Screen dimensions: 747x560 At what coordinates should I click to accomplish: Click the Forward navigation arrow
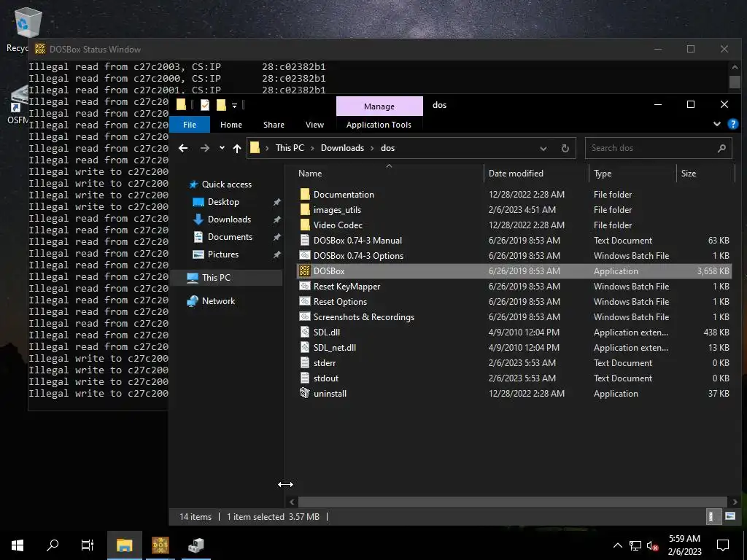pyautogui.click(x=205, y=148)
